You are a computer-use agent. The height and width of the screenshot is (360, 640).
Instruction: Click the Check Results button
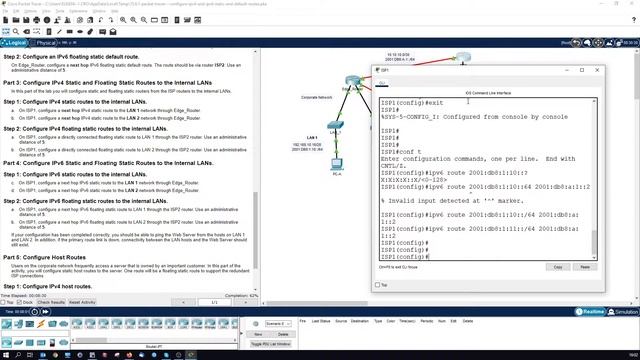point(51,302)
